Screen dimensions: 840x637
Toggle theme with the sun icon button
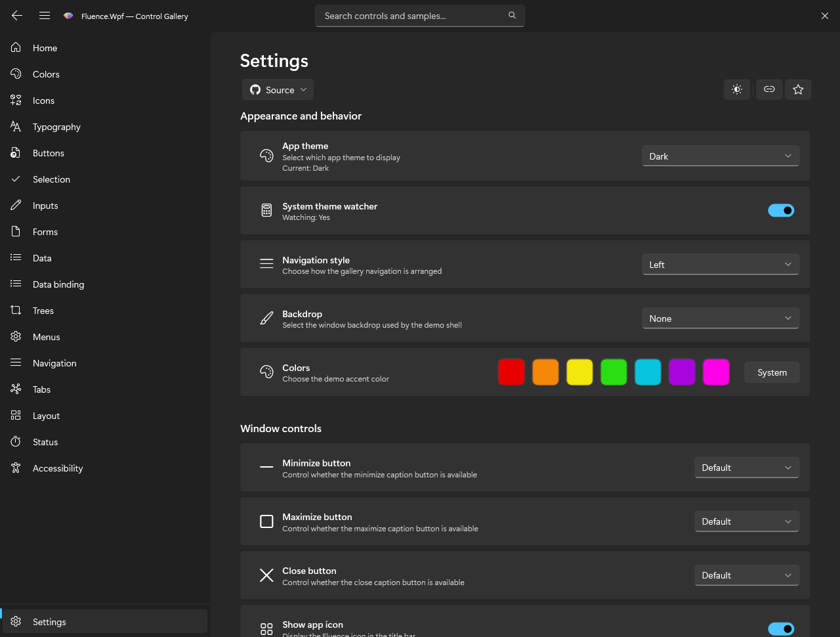coord(737,89)
